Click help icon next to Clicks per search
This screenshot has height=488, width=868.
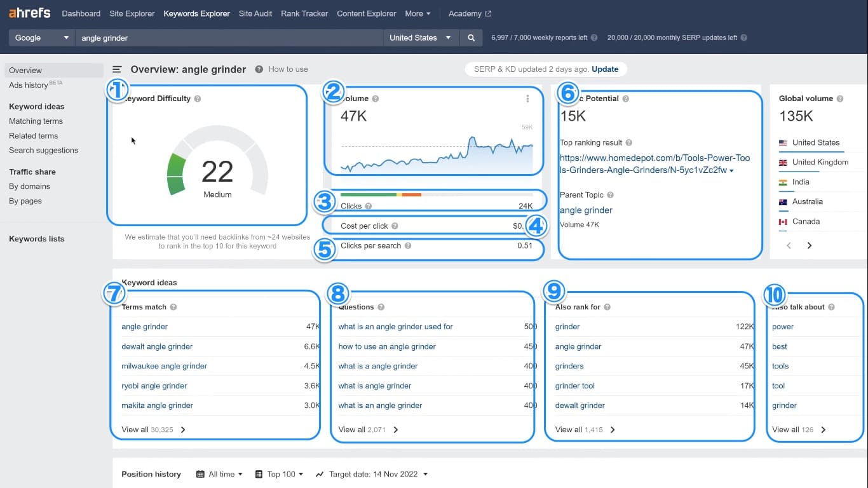pyautogui.click(x=408, y=245)
